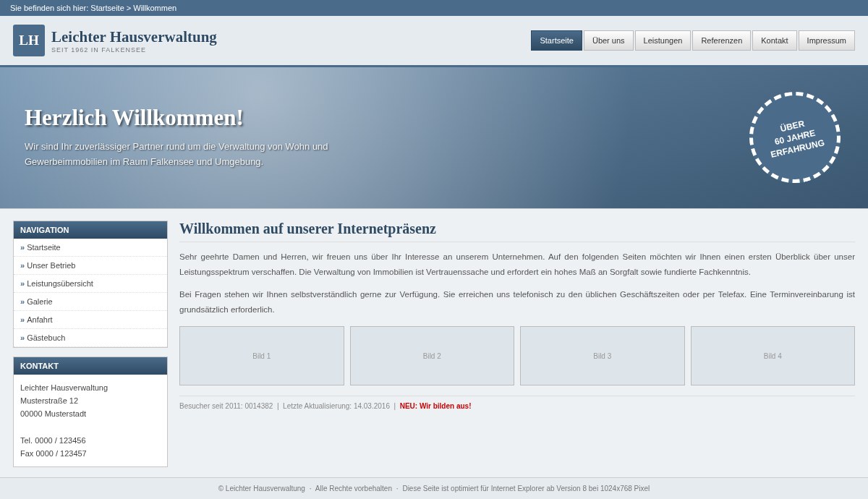The image size is (868, 499).
Task: Click the NAVIGATION panel header
Action: pos(90,230)
